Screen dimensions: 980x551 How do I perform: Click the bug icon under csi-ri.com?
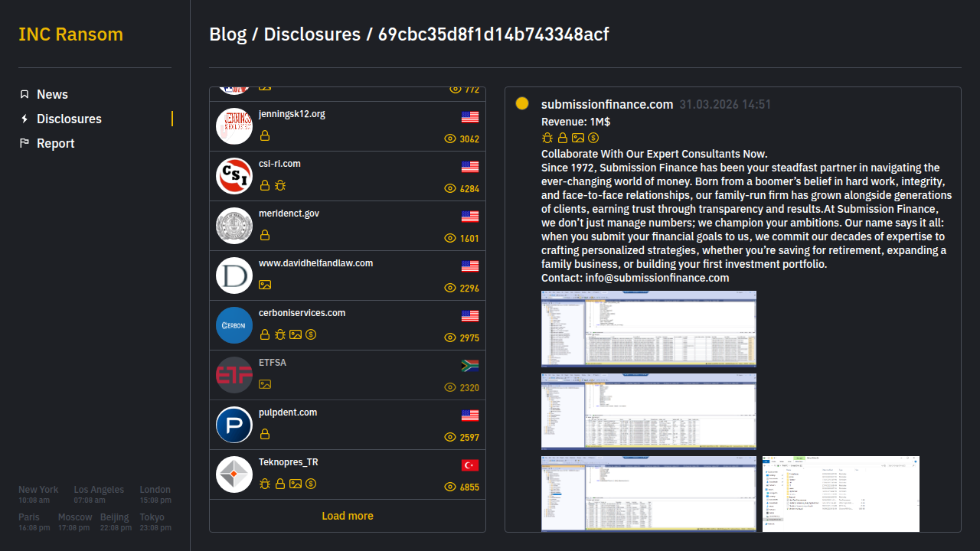280,185
